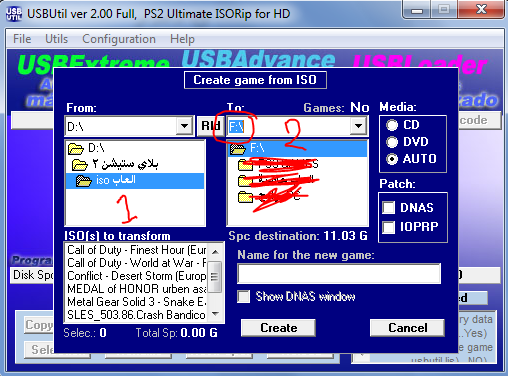Click the ISO list scroll down arrow
This screenshot has height=376, width=508.
point(215,313)
